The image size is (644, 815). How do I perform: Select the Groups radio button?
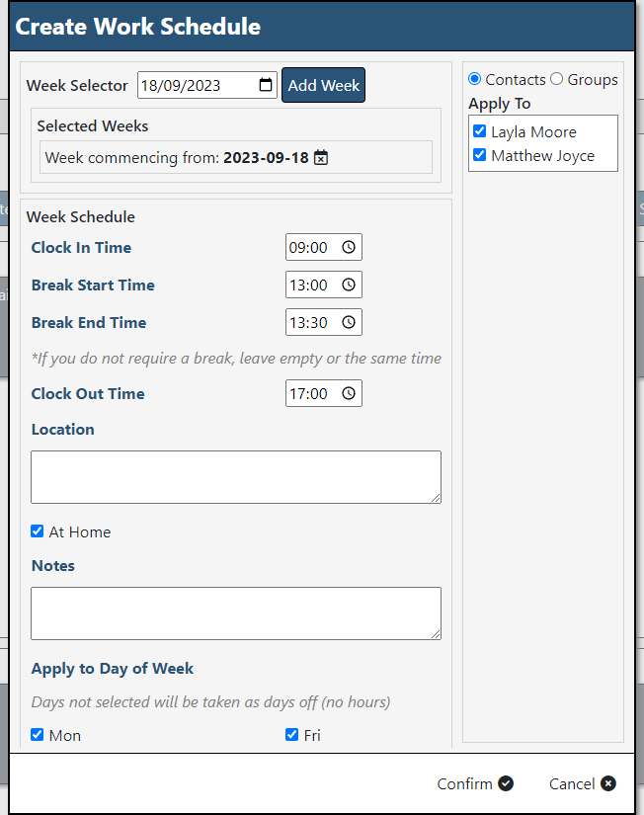[557, 78]
